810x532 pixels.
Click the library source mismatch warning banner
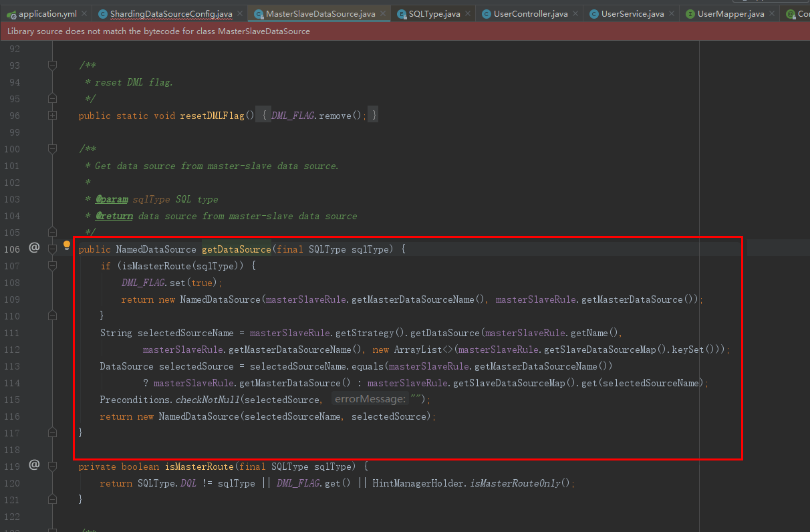pyautogui.click(x=405, y=31)
